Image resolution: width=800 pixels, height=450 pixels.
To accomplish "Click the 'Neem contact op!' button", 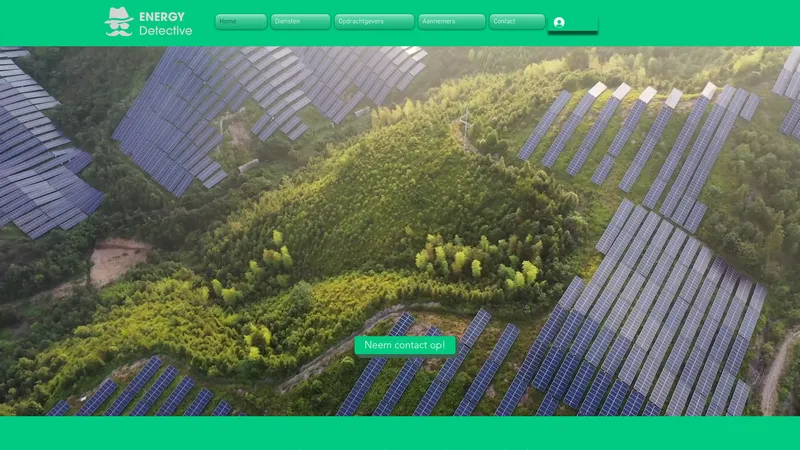I will click(405, 345).
